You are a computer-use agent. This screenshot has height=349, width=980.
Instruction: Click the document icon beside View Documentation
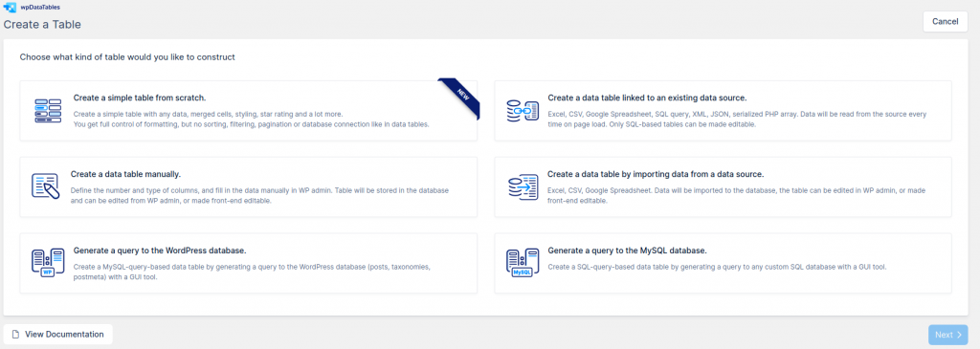tap(15, 334)
